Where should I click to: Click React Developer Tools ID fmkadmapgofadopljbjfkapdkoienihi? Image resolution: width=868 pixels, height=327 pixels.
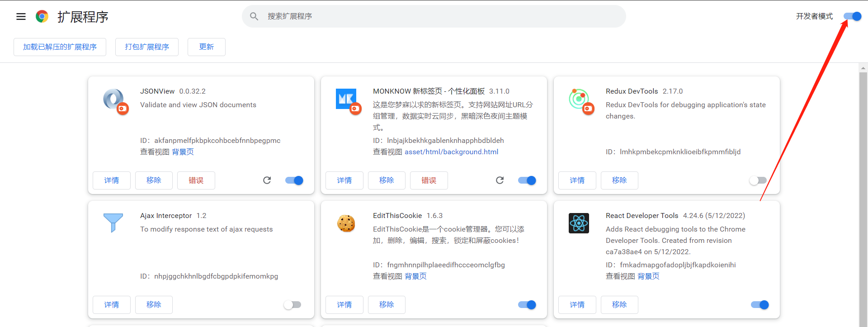(671, 265)
